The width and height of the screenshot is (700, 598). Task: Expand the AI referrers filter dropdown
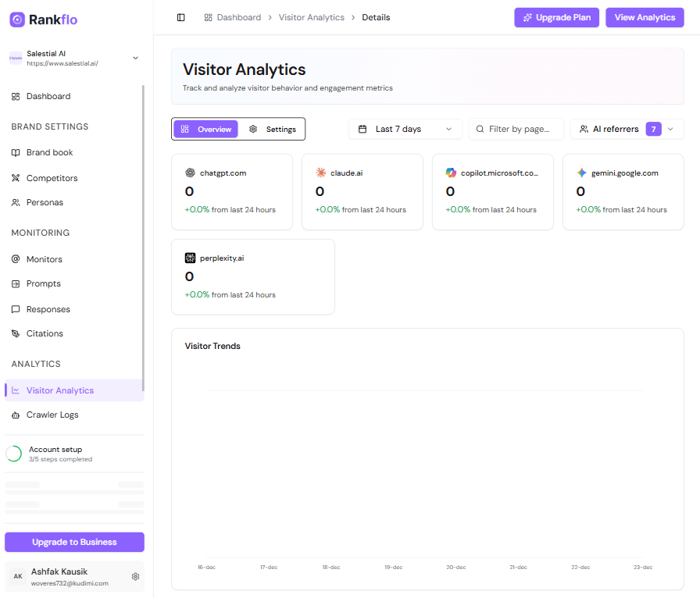pos(627,129)
